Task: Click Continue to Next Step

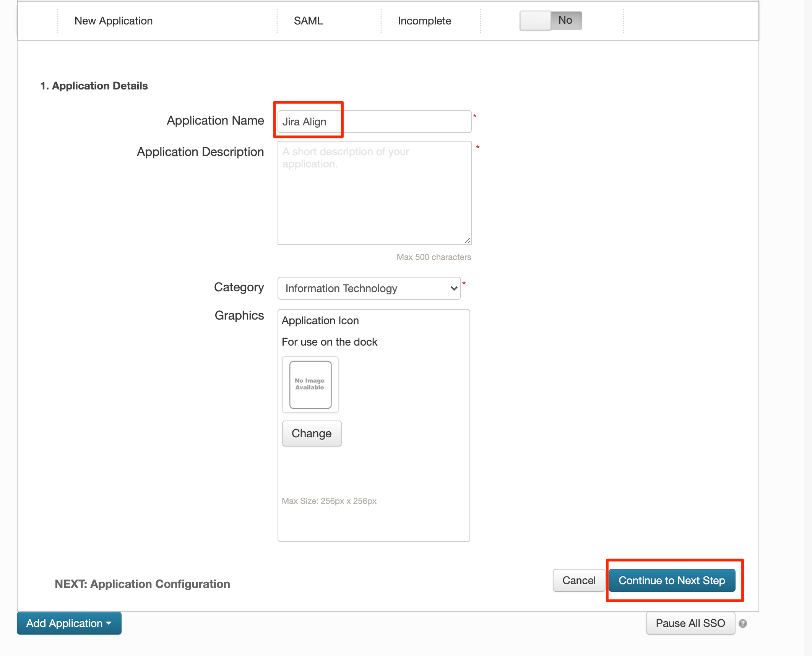Action: click(x=672, y=580)
